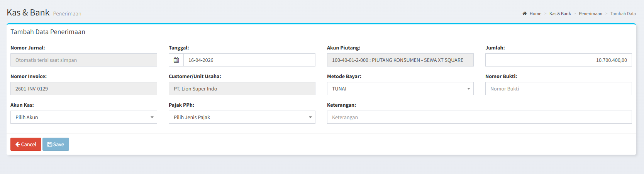
Task: Click the Akun Piutang account field
Action: click(400, 60)
